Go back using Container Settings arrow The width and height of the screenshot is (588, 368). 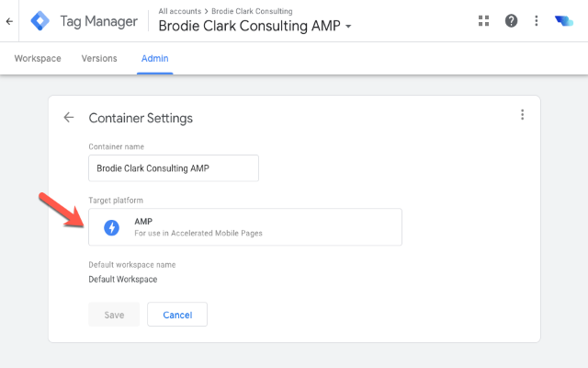point(68,118)
